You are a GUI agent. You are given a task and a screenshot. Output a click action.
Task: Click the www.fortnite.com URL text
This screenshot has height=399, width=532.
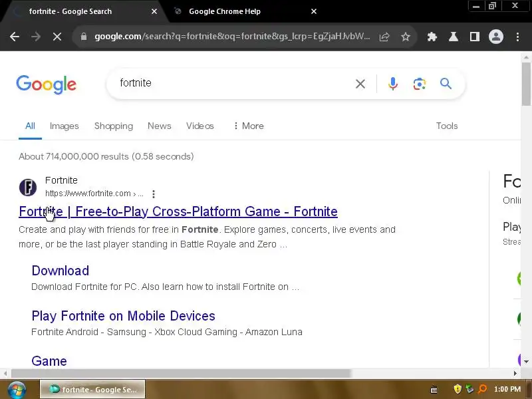click(x=94, y=194)
